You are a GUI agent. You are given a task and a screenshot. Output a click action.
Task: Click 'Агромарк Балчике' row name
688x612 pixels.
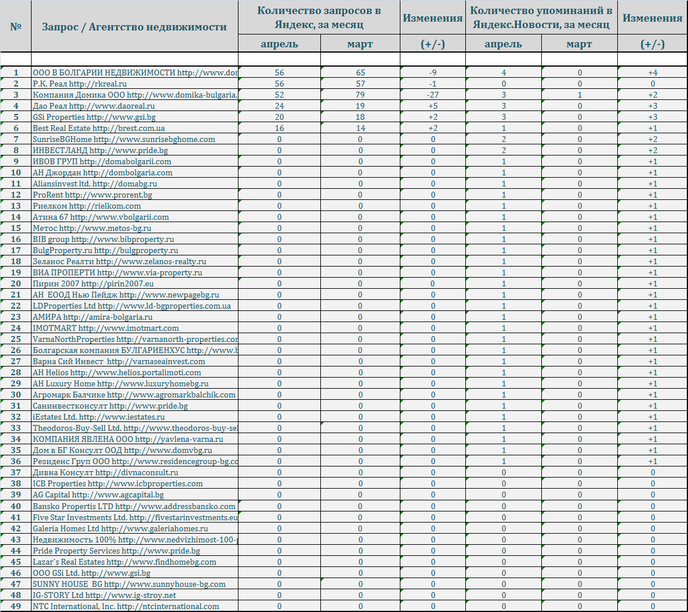135,395
